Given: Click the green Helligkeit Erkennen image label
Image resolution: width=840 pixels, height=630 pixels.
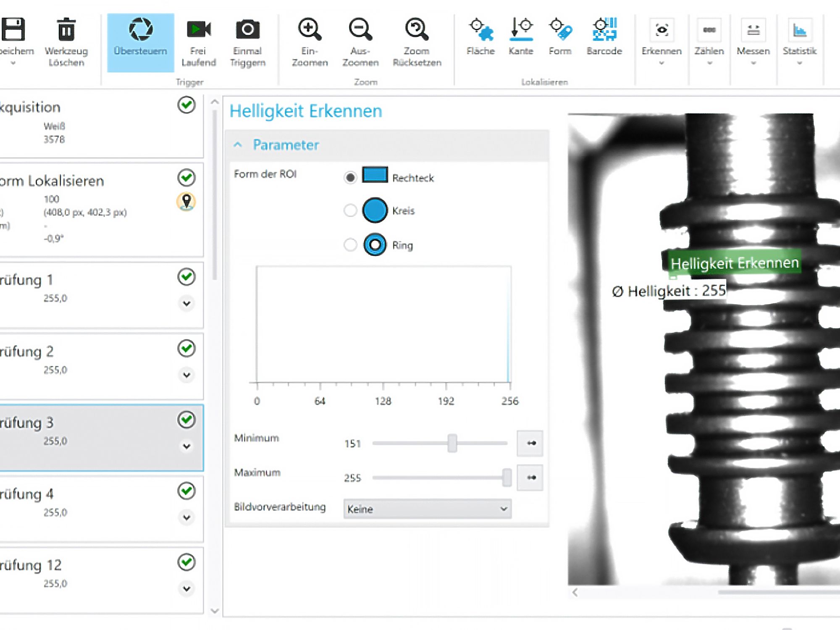Looking at the screenshot, I should (x=735, y=263).
